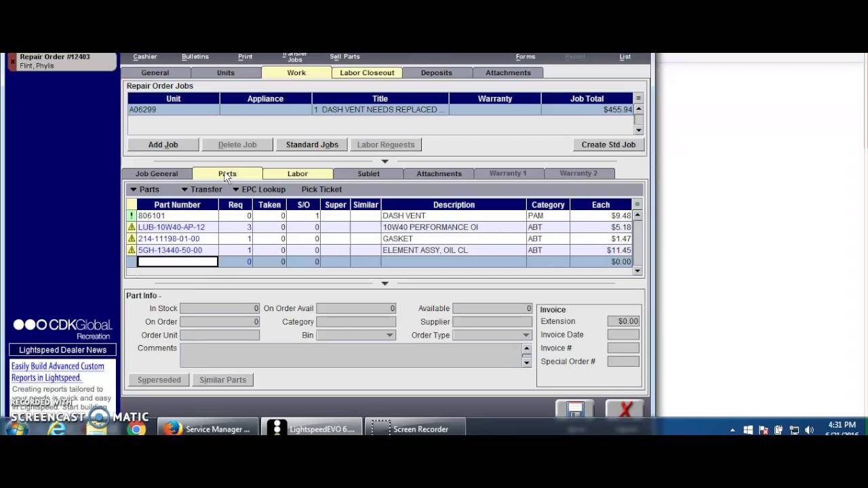Open the Repair Order Jobs grid options icon

tap(638, 98)
